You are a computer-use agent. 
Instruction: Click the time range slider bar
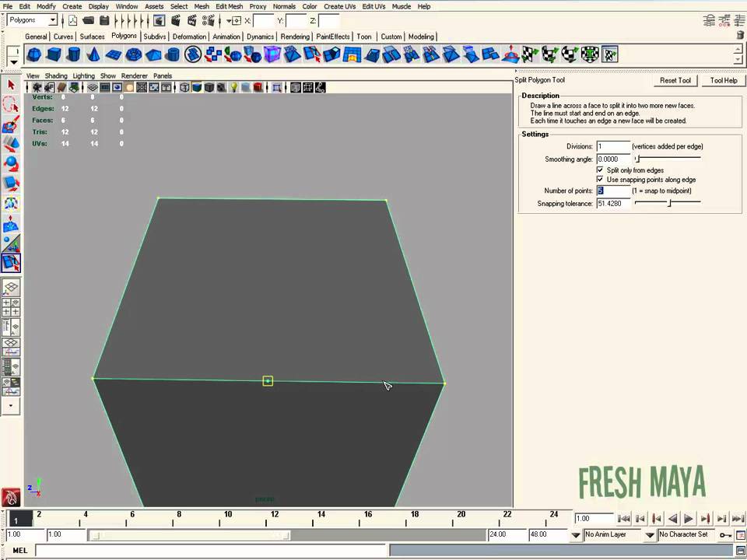191,535
